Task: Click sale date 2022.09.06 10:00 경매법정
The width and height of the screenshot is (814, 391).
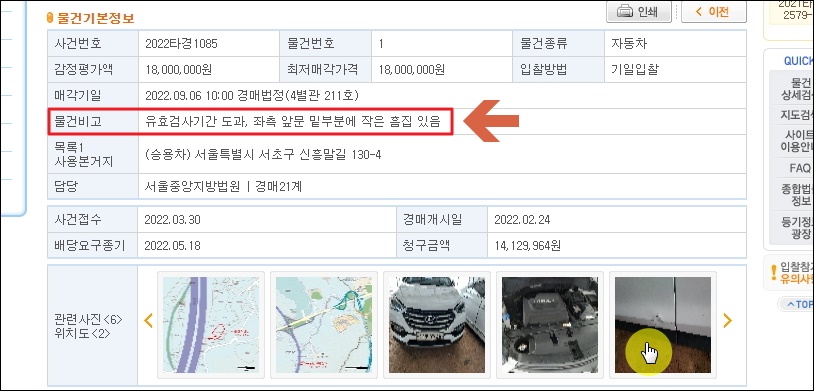Action: coord(252,96)
